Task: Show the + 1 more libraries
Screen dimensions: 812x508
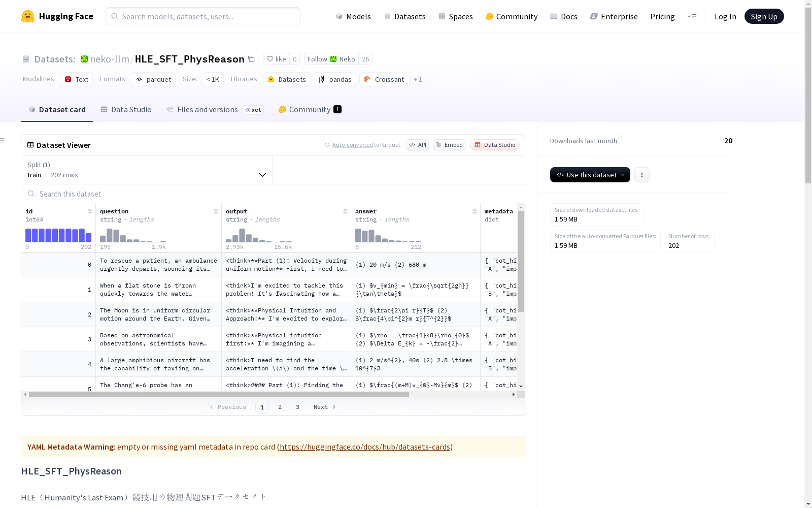Action: coord(418,79)
